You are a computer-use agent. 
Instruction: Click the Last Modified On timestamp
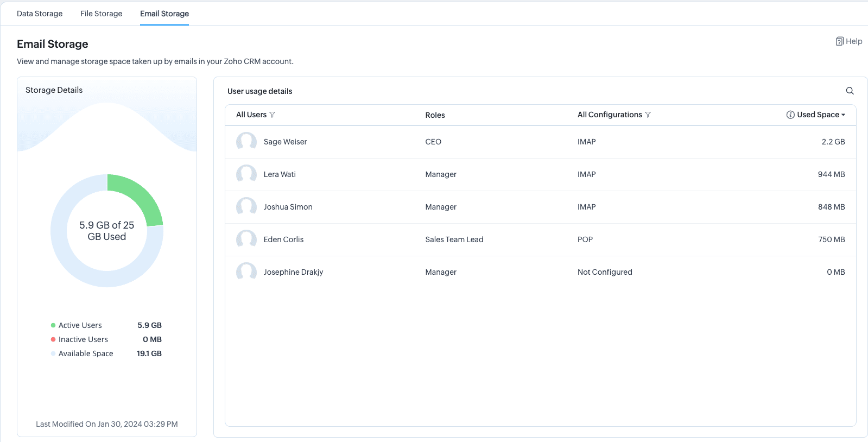coord(107,424)
